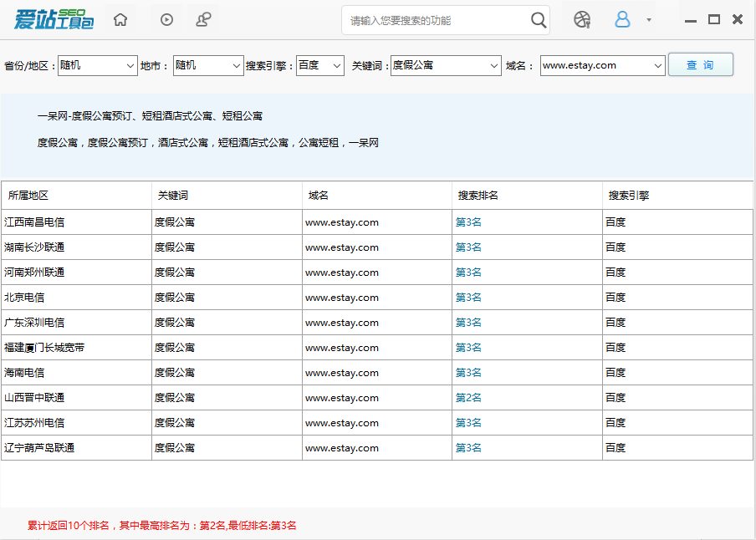Click the 搜索排名 column header
Image resolution: width=756 pixels, height=540 pixels.
[478, 196]
